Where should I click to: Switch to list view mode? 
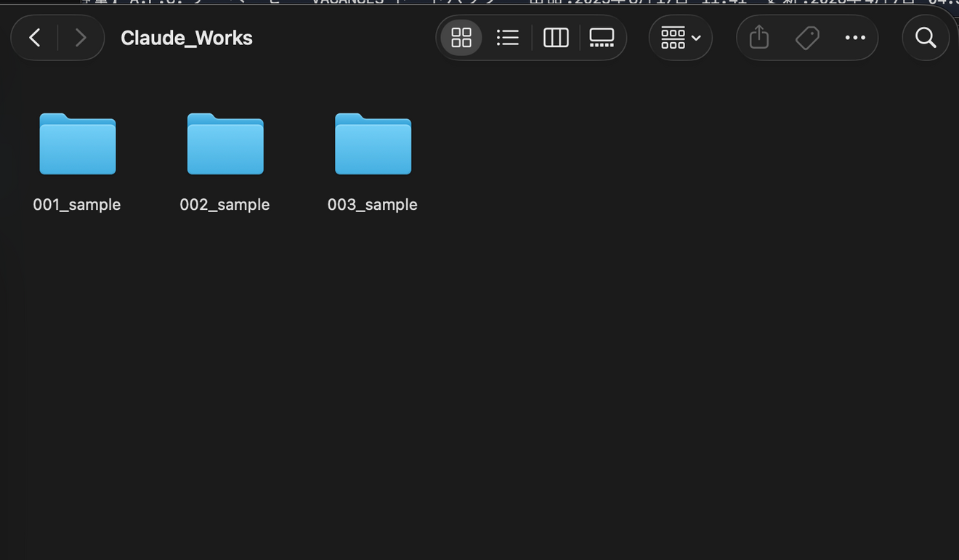(507, 37)
